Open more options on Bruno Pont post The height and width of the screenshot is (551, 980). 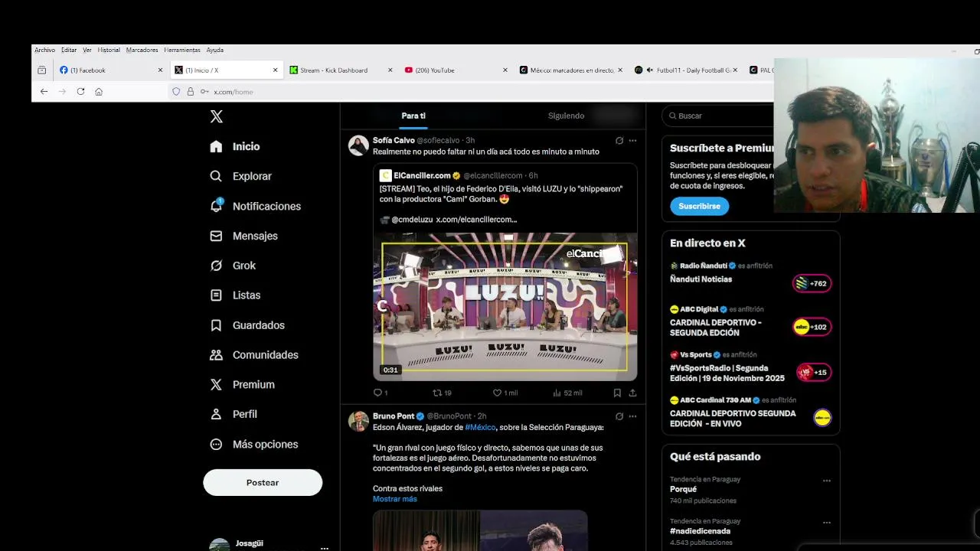coord(632,416)
